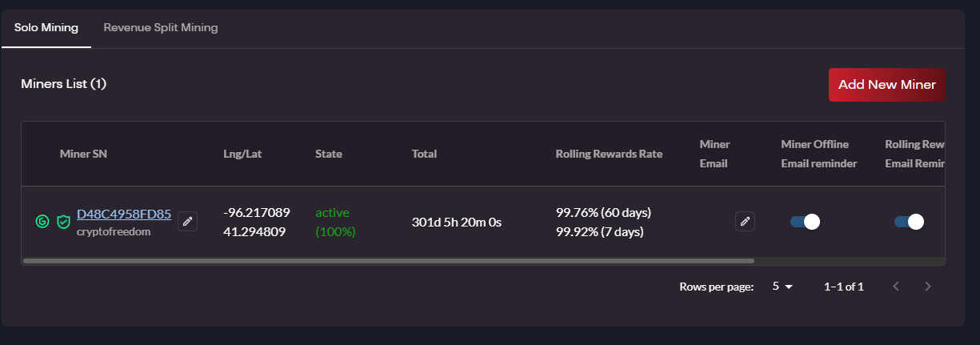Image resolution: width=980 pixels, height=345 pixels.
Task: Click the active (100%) state text
Action: point(335,222)
